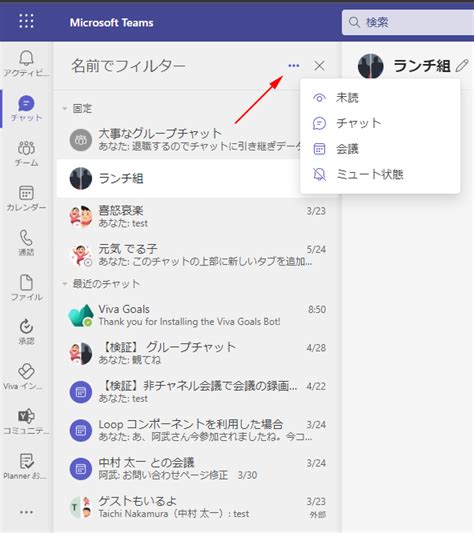
Task: Open the Viva Goals chat
Action: pos(197,315)
